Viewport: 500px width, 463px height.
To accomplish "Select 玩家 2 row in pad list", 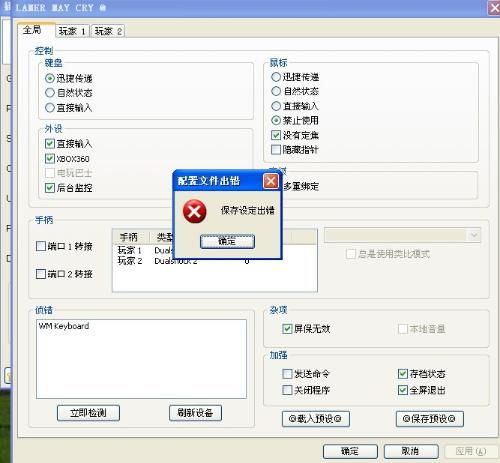I will point(215,261).
